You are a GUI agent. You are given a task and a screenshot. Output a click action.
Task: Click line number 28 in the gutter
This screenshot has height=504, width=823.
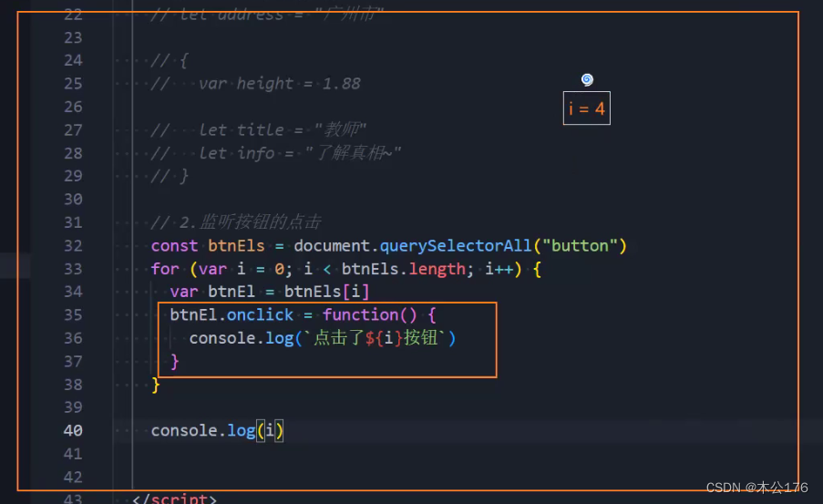(x=73, y=153)
